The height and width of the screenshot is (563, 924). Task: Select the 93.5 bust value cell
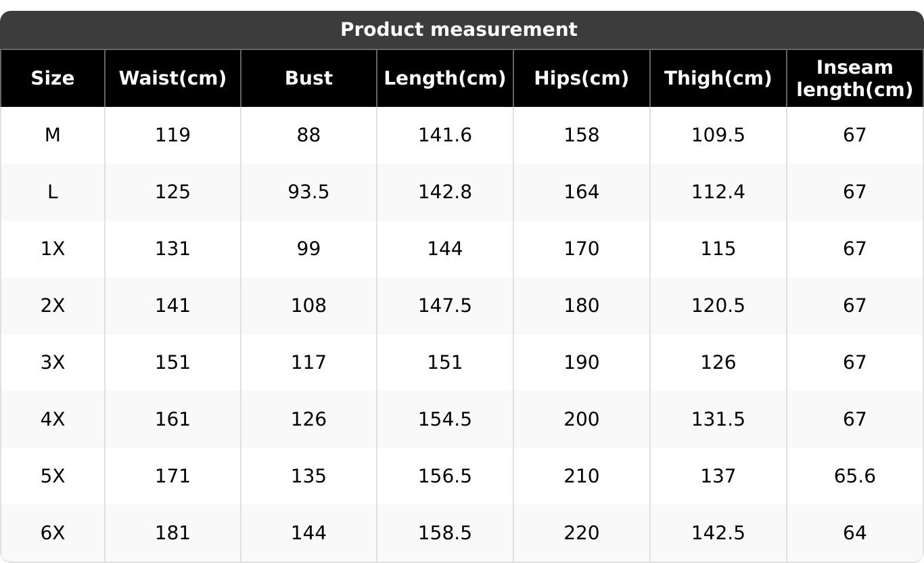pos(308,192)
